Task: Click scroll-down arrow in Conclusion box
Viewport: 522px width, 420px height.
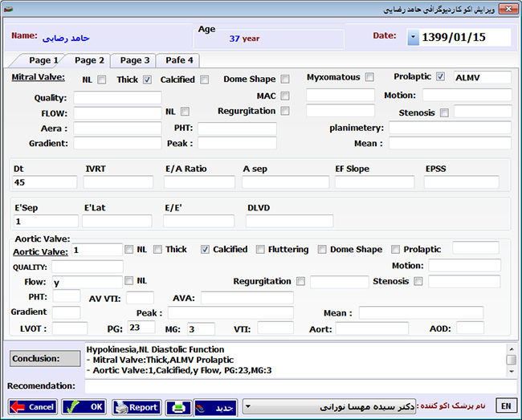Action: coord(512,371)
